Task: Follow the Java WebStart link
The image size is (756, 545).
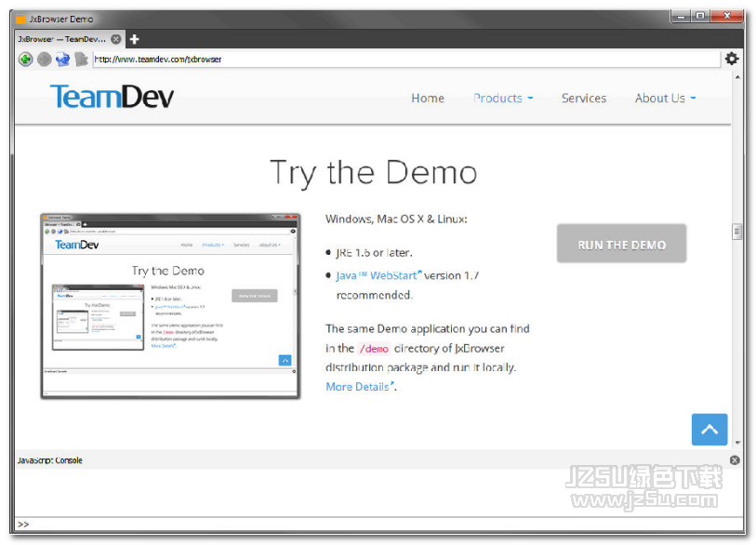Action: click(x=379, y=276)
